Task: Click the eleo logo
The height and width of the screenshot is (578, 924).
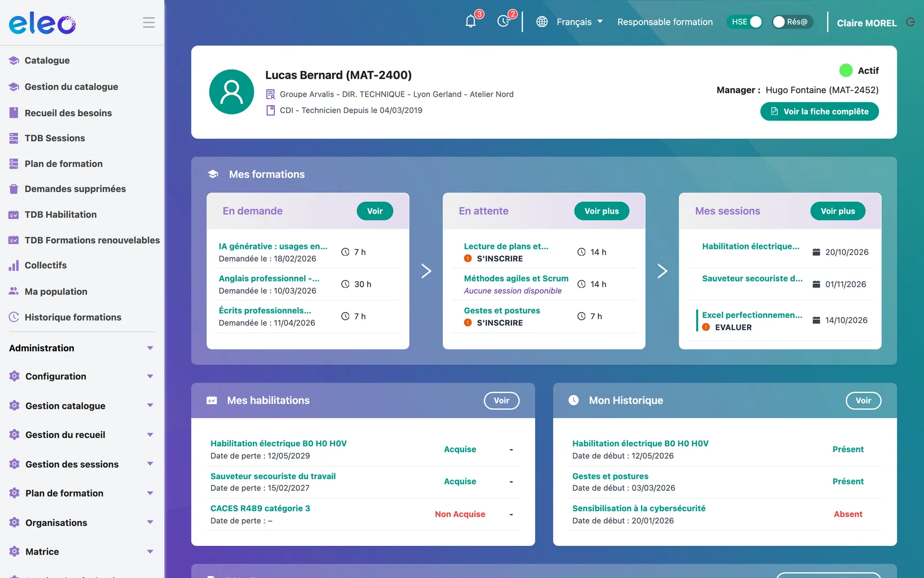Action: pyautogui.click(x=42, y=24)
